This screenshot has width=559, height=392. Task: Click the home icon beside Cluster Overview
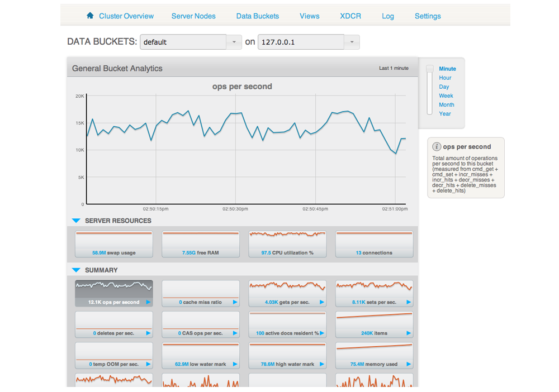click(x=90, y=15)
